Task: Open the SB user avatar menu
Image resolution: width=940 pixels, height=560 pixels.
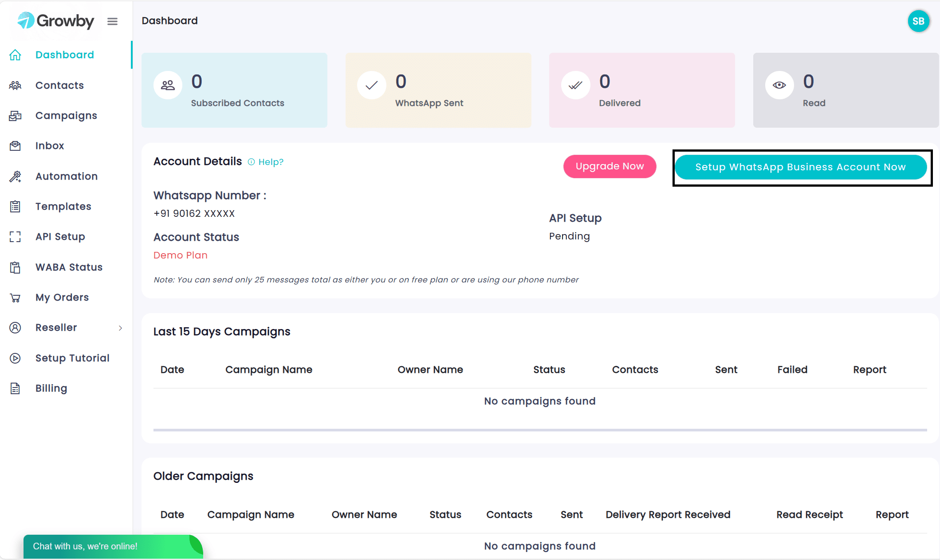Action: pyautogui.click(x=918, y=21)
